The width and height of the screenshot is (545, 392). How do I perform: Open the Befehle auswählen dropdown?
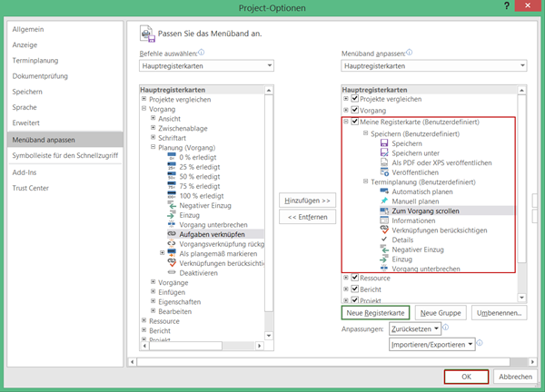click(206, 66)
